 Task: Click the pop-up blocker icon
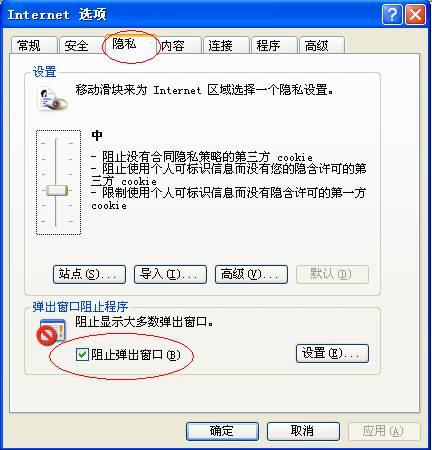point(51,332)
